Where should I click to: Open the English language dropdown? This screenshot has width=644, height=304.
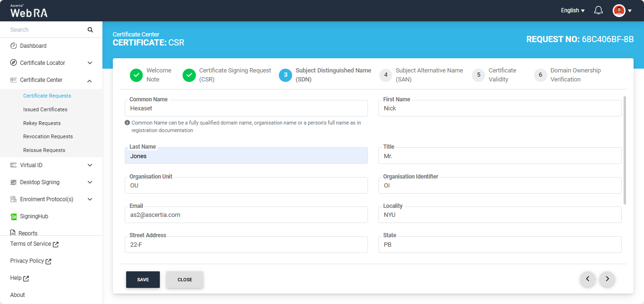coord(572,10)
